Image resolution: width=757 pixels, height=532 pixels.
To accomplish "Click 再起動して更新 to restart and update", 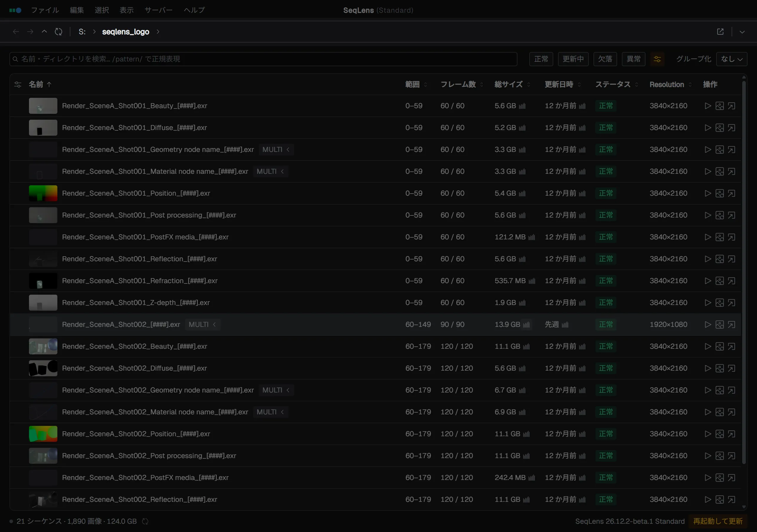I will 718,521.
